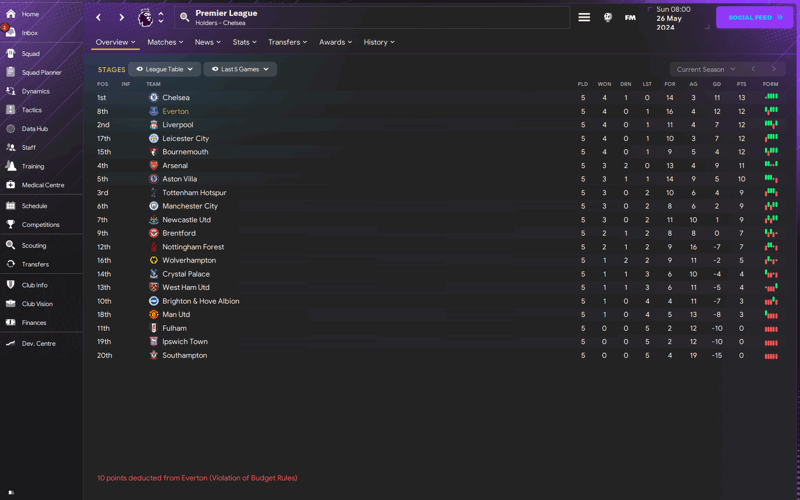Open the Current Season selector
This screenshot has height=500, width=800.
pyautogui.click(x=705, y=69)
